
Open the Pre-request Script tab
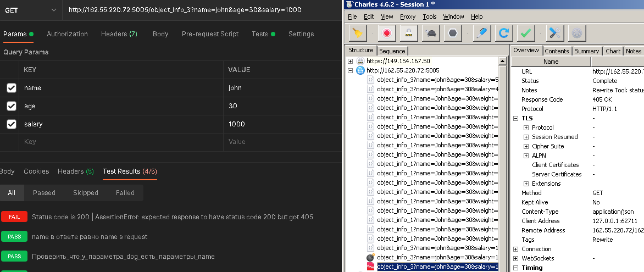click(x=210, y=34)
